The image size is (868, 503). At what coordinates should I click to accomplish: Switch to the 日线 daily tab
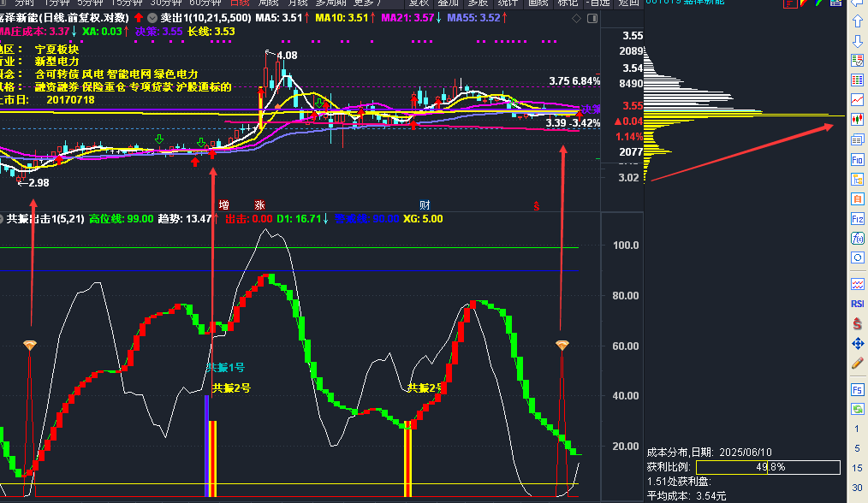[240, 3]
